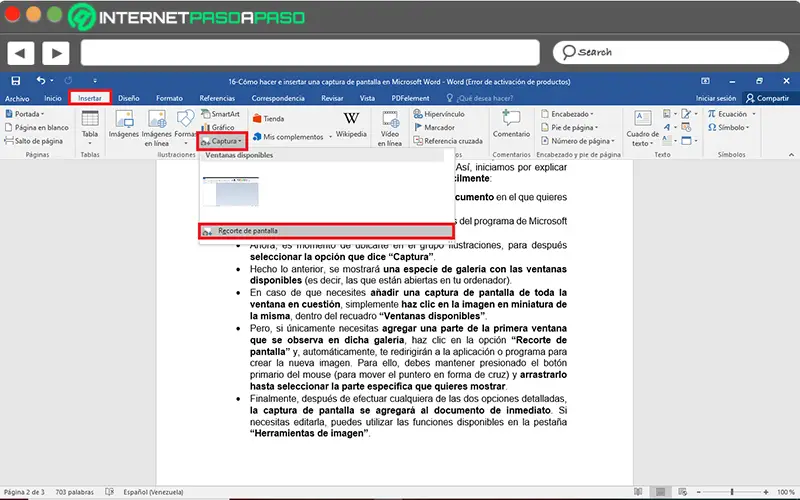Switch to Web Layout view icon

(683, 492)
